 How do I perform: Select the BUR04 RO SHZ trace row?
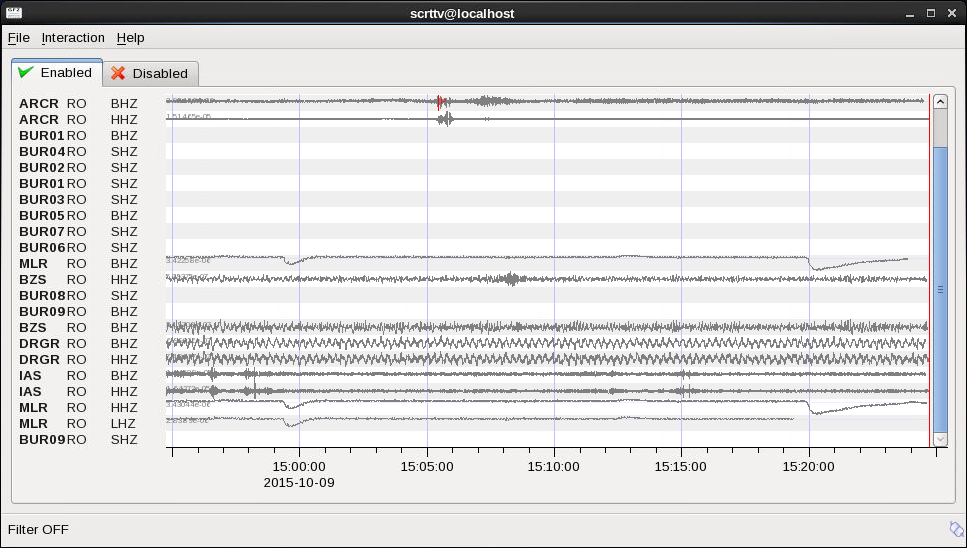474,151
